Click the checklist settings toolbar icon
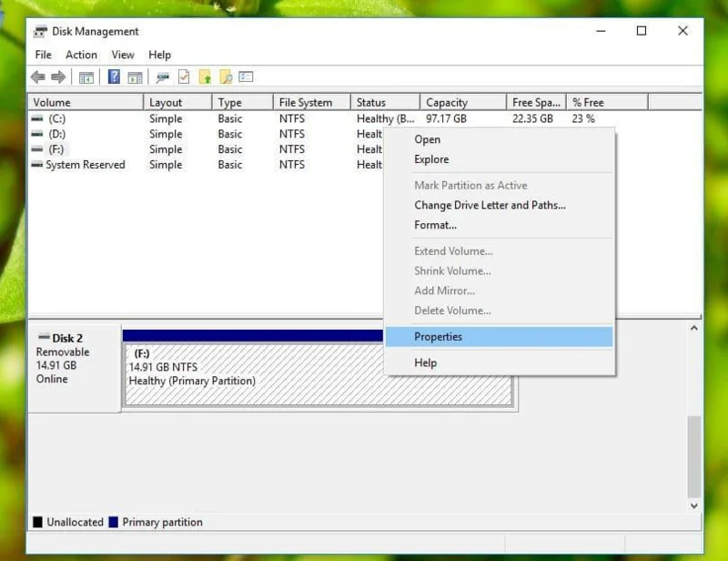Image resolution: width=728 pixels, height=561 pixels. [x=246, y=76]
